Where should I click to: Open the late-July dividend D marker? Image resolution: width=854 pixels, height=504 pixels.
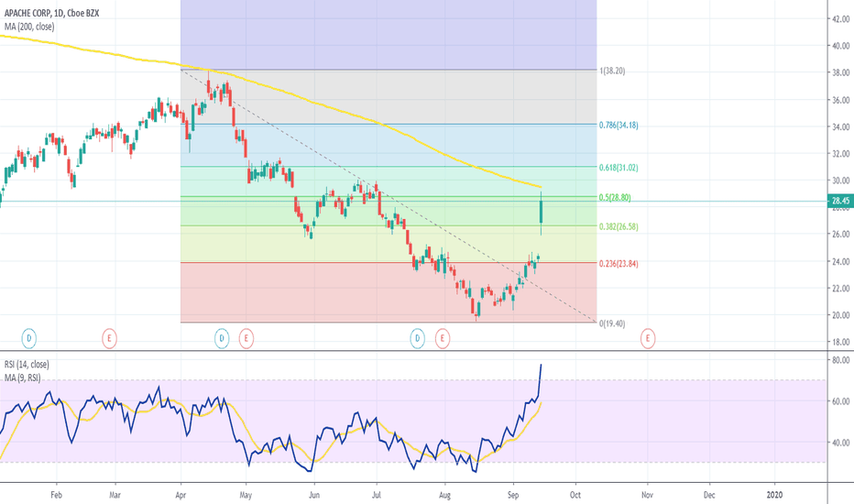coord(417,338)
